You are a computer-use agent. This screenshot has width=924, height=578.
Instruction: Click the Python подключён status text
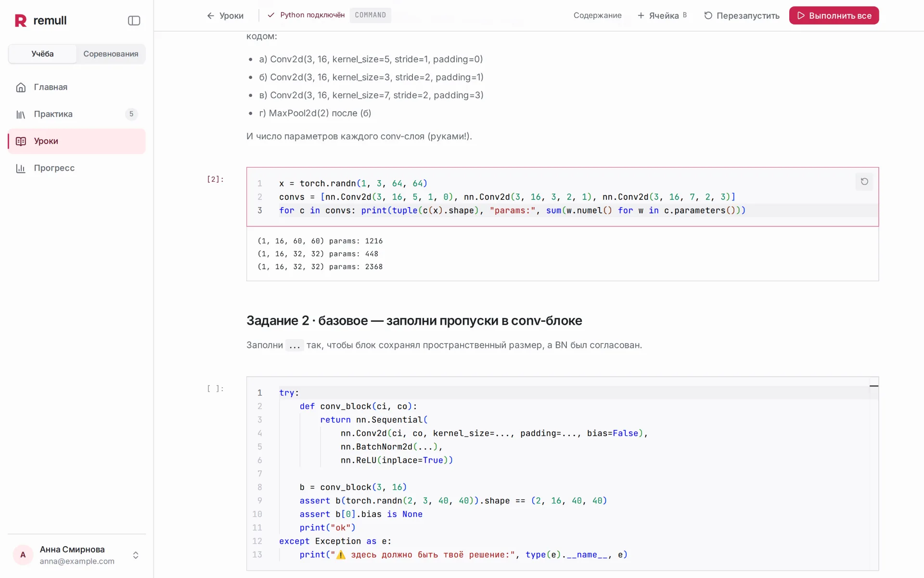tap(312, 15)
